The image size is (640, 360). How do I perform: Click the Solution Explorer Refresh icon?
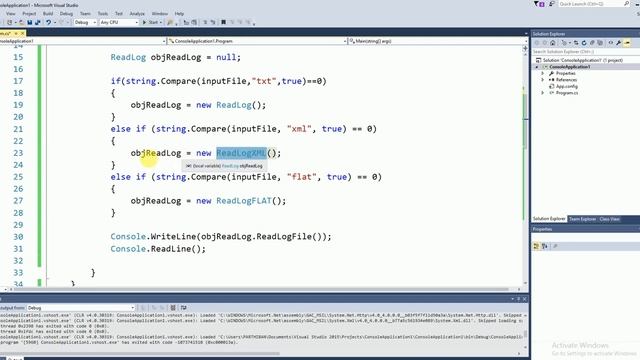point(584,43)
